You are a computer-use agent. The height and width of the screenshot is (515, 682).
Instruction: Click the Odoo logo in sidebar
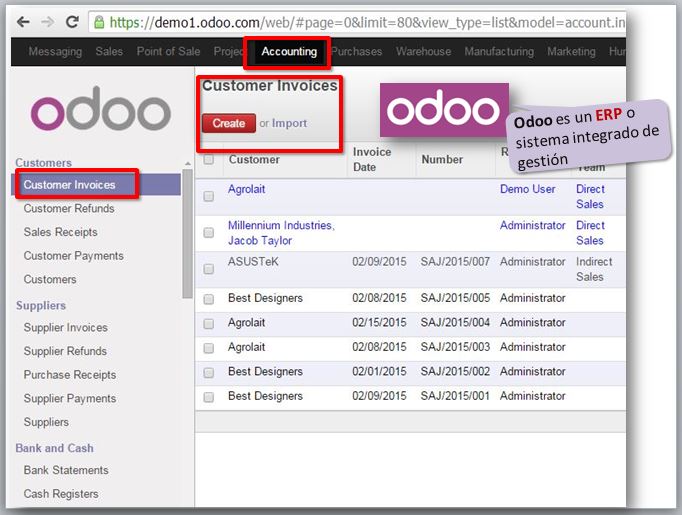click(100, 108)
